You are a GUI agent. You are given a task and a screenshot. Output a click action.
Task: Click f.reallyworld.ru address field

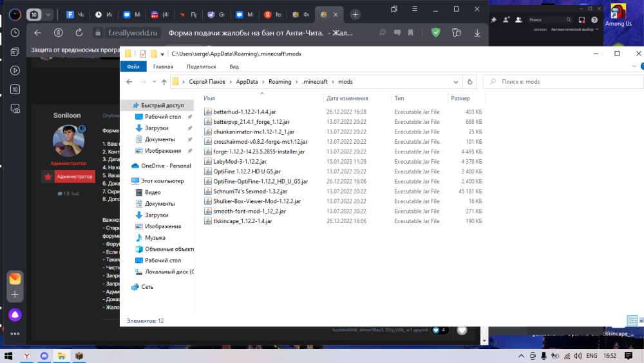click(x=132, y=33)
